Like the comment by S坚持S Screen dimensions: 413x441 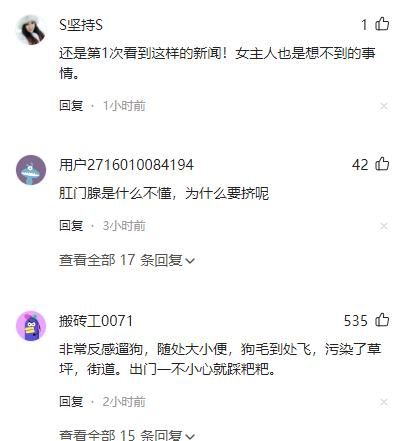click(382, 24)
